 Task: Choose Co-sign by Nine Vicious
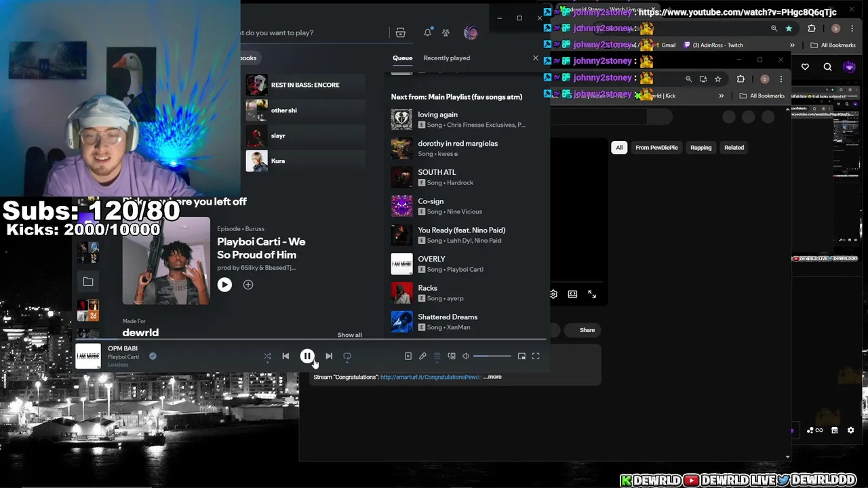pyautogui.click(x=467, y=206)
